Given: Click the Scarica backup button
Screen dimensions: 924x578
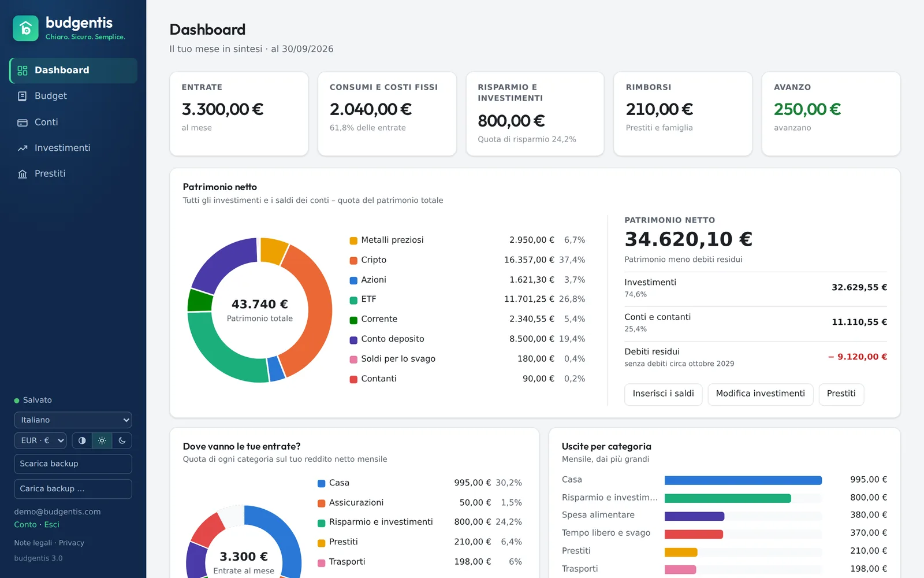Looking at the screenshot, I should (73, 464).
